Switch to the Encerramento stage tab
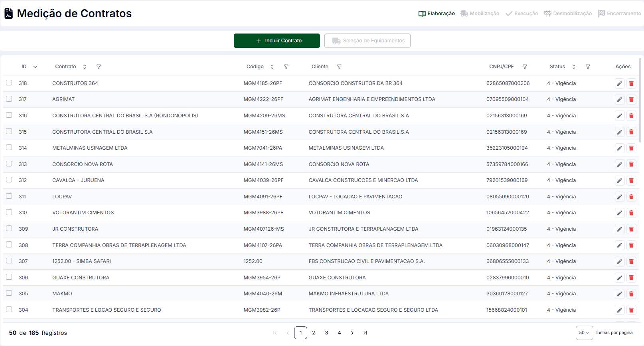The width and height of the screenshot is (644, 346). 619,14
